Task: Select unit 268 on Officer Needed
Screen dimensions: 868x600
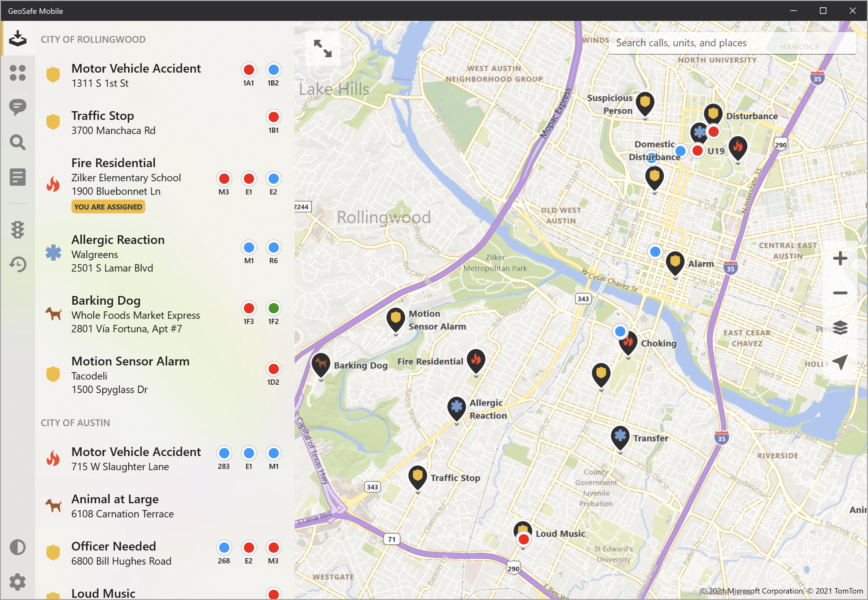Action: [x=224, y=548]
